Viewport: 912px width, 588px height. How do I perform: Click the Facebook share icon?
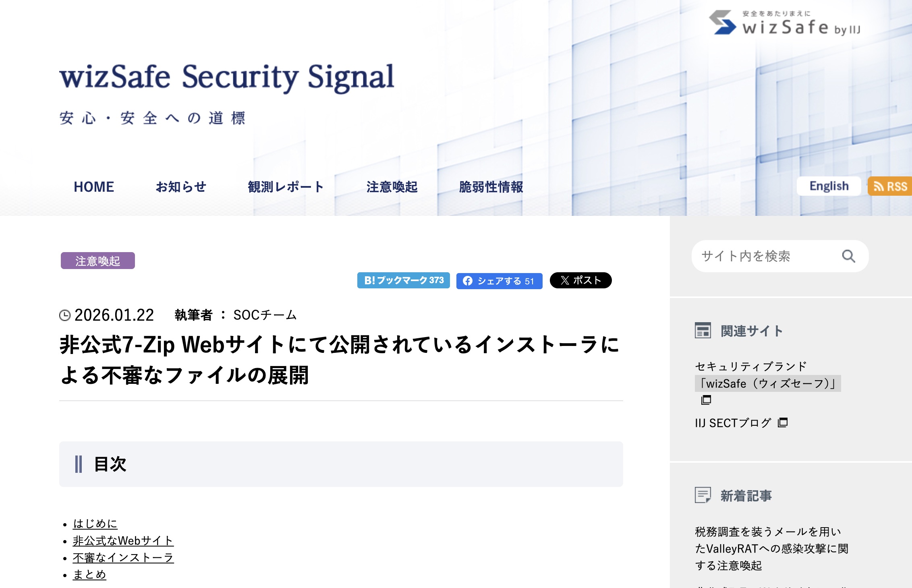(x=467, y=282)
